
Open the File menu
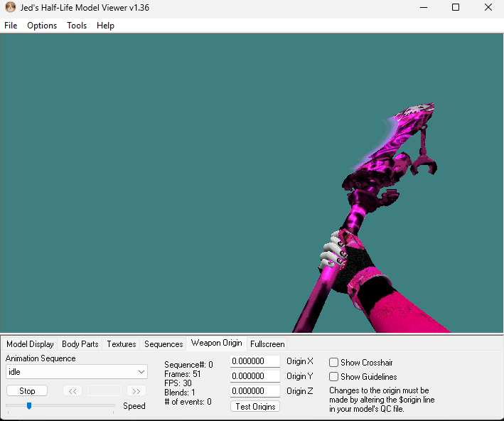11,26
